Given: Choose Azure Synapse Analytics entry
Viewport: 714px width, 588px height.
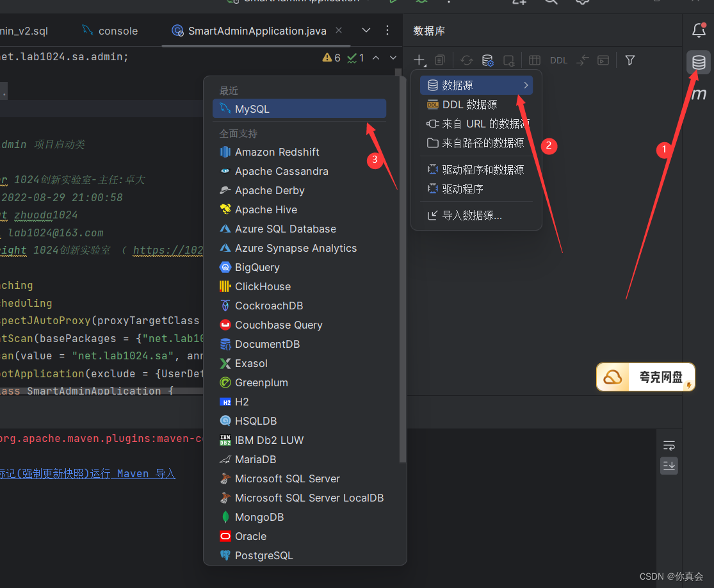Looking at the screenshot, I should click(299, 248).
